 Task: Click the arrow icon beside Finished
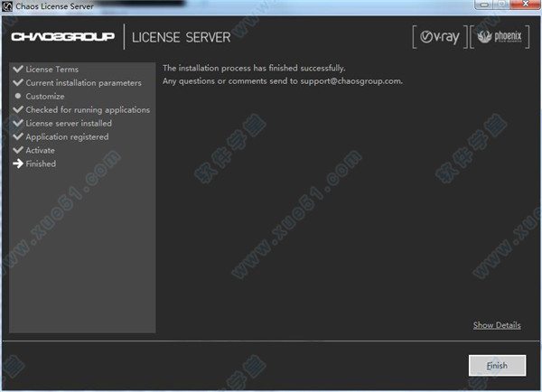17,163
